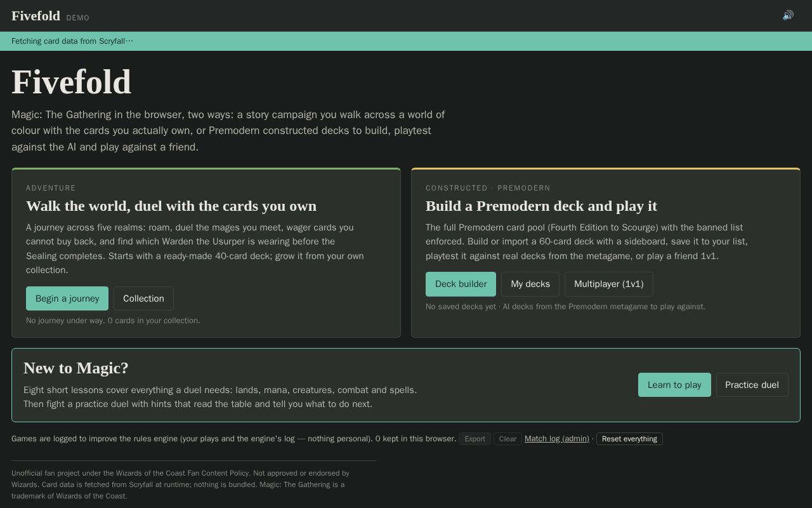Click the CONSTRUCTED · PREMODERN label
The width and height of the screenshot is (812, 508).
(x=488, y=188)
